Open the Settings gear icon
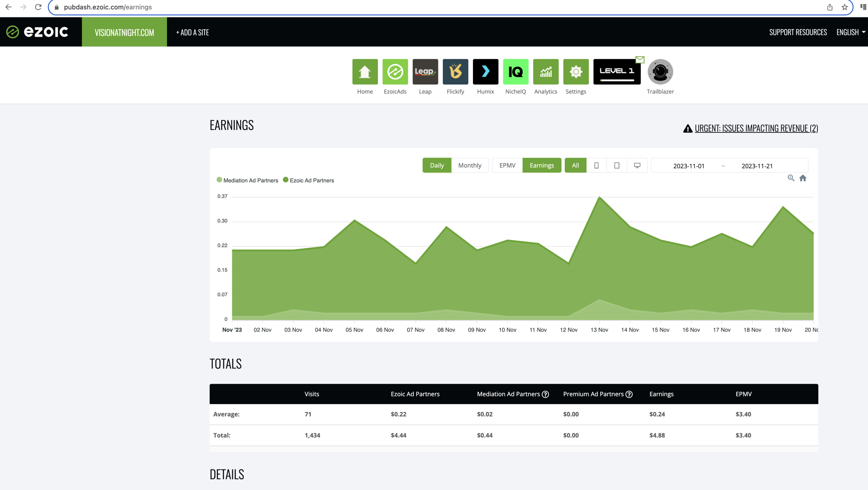 pyautogui.click(x=576, y=71)
